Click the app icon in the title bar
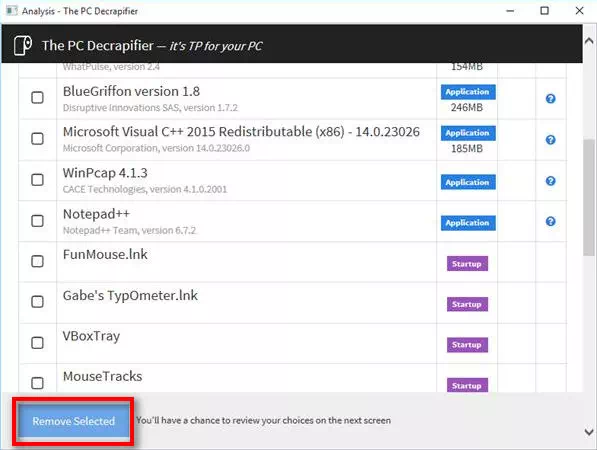Screen dimensions: 597x450 12,11
